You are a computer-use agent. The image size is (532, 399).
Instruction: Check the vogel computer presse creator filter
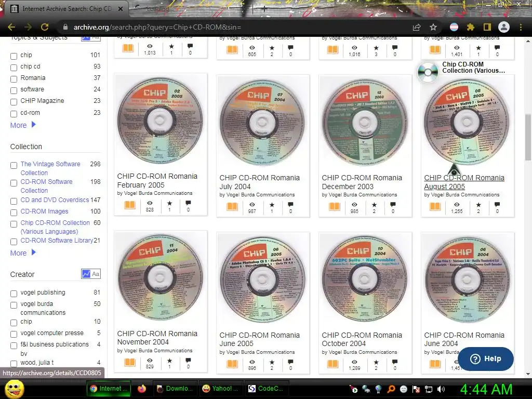pyautogui.click(x=14, y=334)
